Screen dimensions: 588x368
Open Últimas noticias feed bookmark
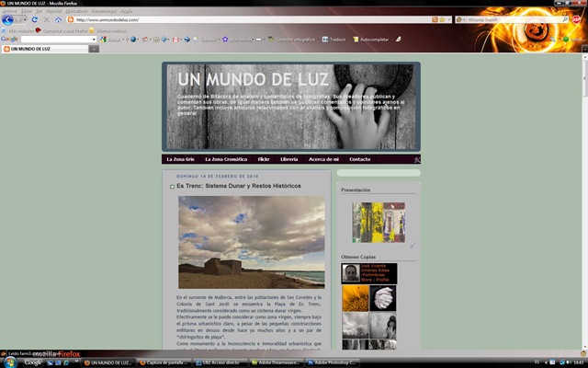pyautogui.click(x=107, y=30)
